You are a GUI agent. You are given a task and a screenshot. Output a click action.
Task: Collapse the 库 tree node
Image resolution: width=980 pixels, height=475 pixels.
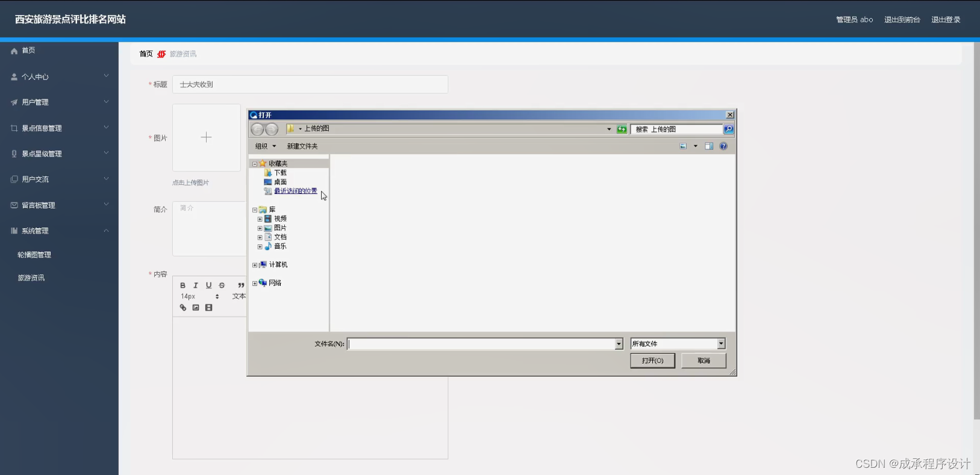click(x=255, y=210)
